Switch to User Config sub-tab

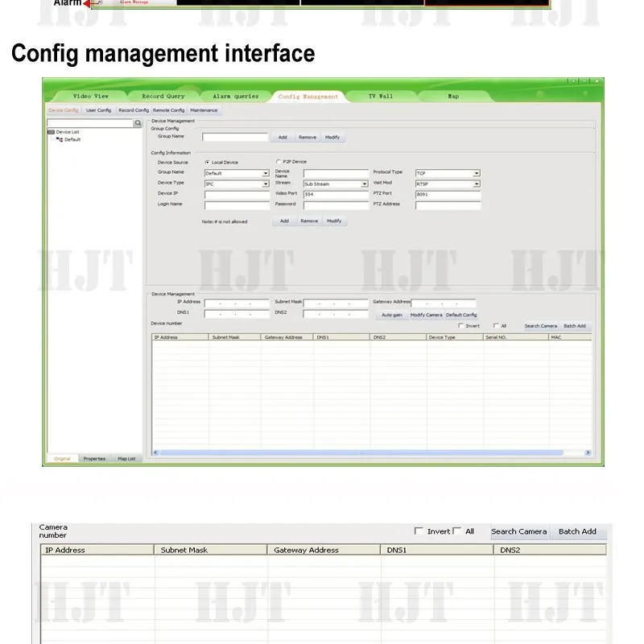[98, 110]
